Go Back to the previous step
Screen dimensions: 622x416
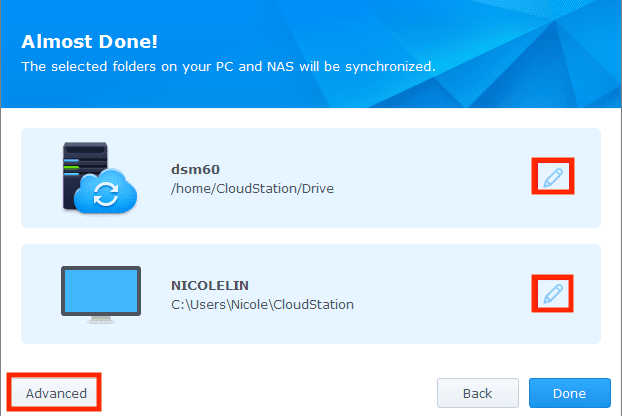(x=478, y=393)
